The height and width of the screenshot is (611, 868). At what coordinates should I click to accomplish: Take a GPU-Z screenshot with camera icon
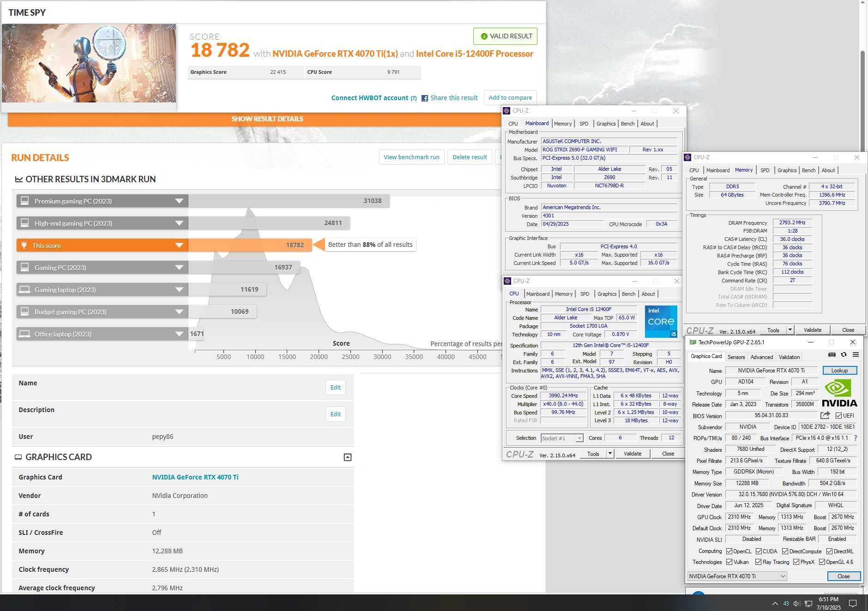click(x=832, y=354)
